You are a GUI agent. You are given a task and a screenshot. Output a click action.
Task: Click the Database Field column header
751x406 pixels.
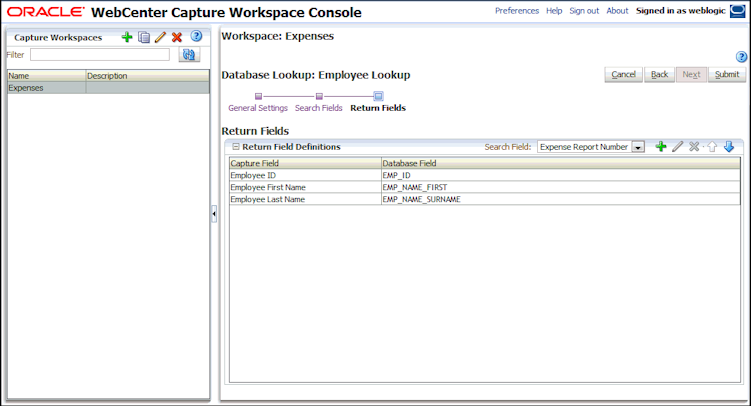tap(560, 163)
